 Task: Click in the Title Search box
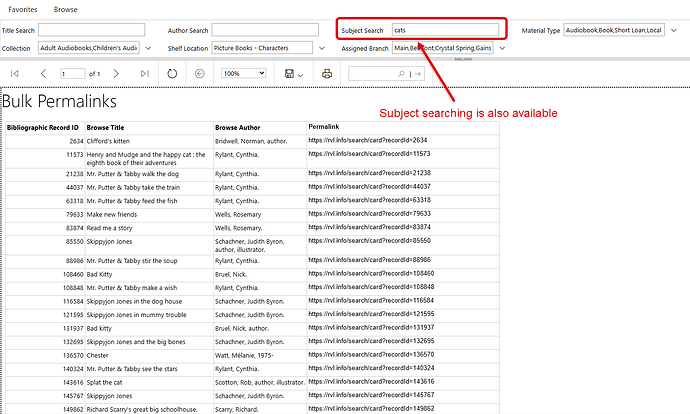92,30
